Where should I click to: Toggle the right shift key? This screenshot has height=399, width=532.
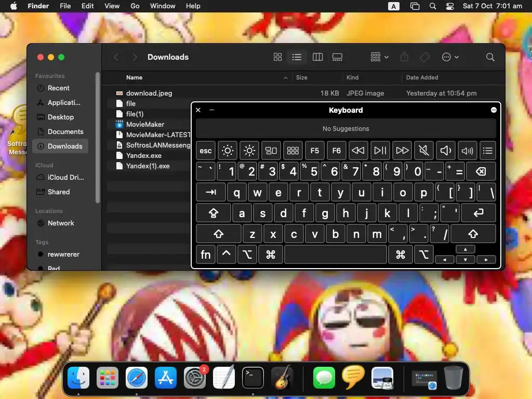pos(473,234)
